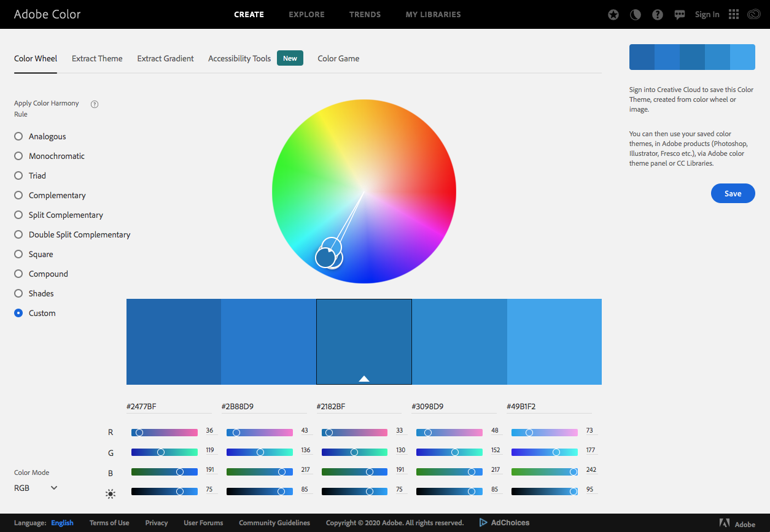
Task: Click the Sign In link
Action: click(707, 15)
